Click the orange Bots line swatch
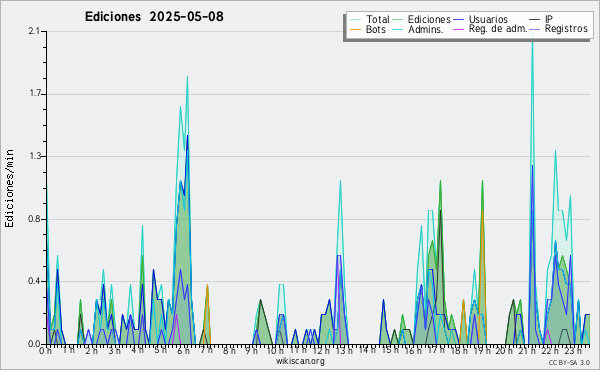Image resolution: width=600 pixels, height=370 pixels. (x=355, y=29)
